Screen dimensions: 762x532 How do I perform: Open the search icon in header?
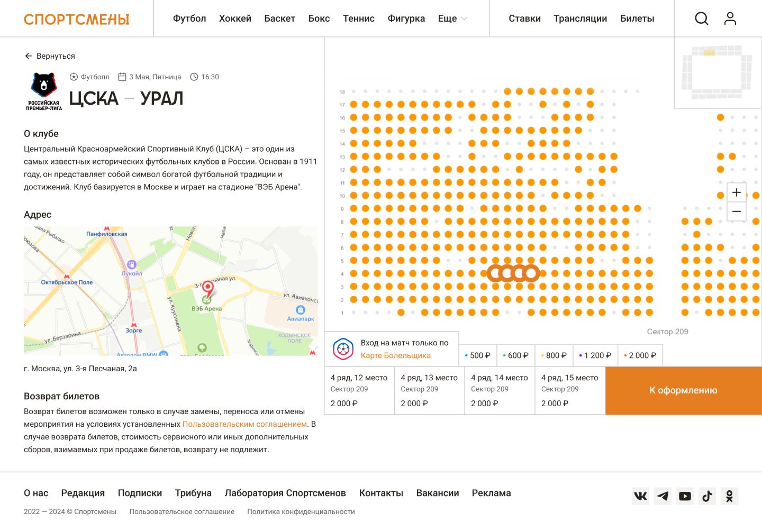point(701,19)
